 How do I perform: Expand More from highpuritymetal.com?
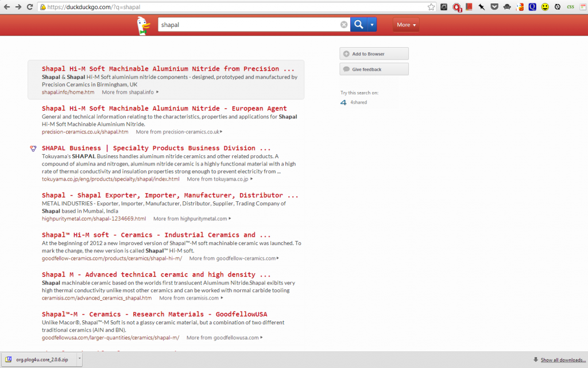click(x=192, y=218)
